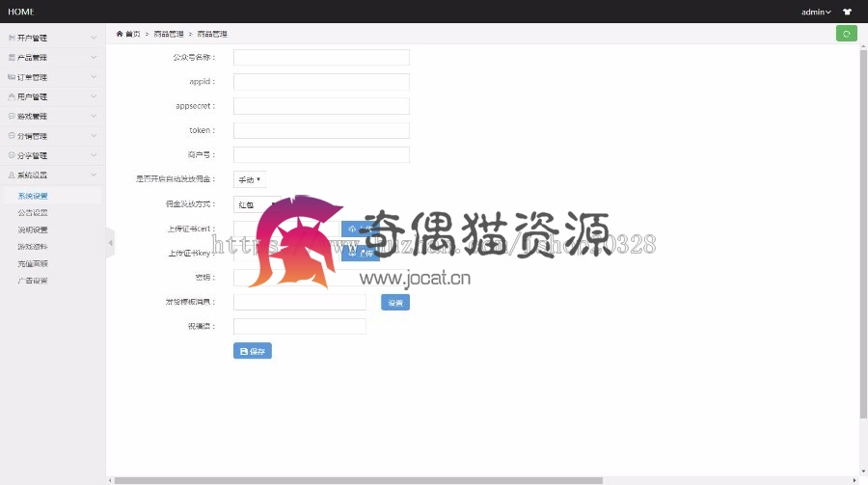The height and width of the screenshot is (485, 868).
Task: Click the vertical scrollbar thumb
Action: [863, 234]
